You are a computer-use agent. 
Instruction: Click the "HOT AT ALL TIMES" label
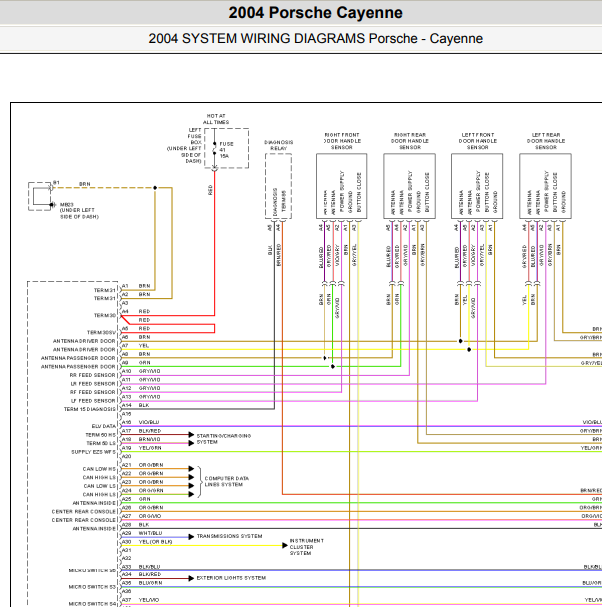tap(216, 119)
